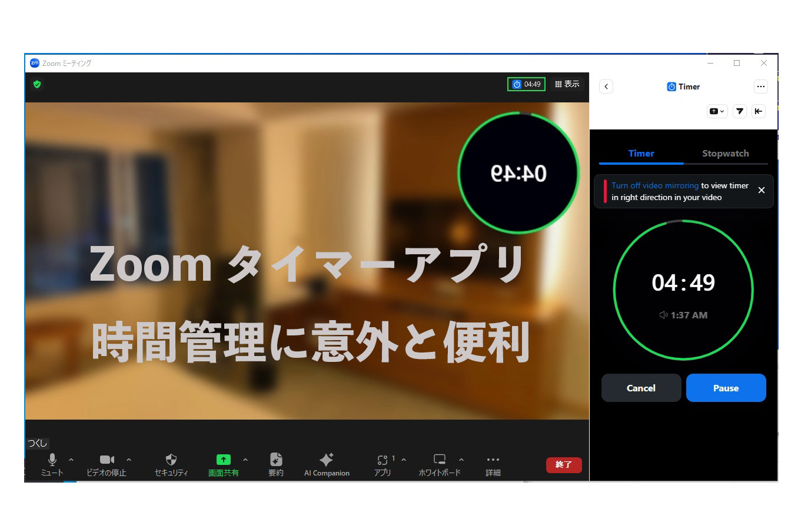Pause the running countdown timer
The width and height of the screenshot is (798, 532).
726,388
